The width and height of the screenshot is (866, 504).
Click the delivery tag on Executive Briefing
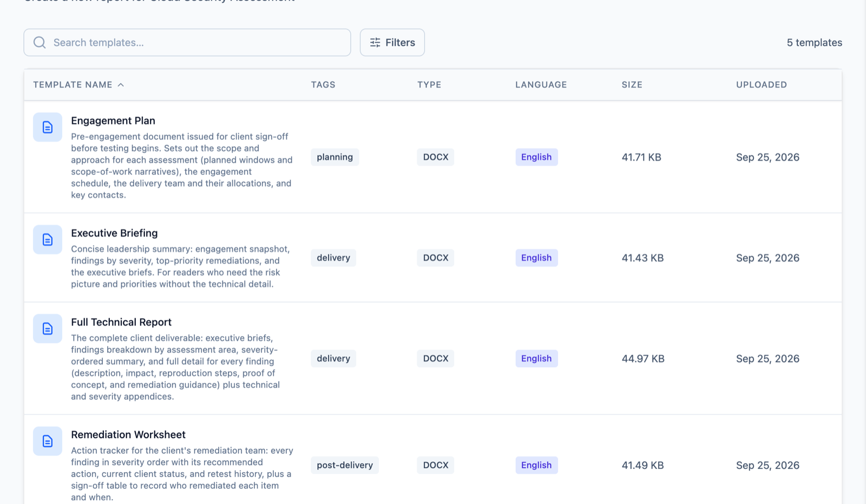pyautogui.click(x=333, y=257)
